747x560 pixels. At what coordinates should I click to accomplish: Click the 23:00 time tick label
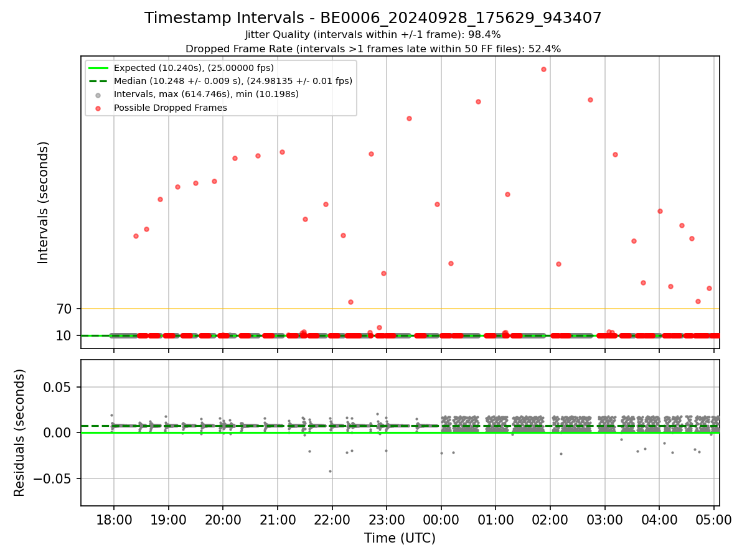tap(387, 519)
